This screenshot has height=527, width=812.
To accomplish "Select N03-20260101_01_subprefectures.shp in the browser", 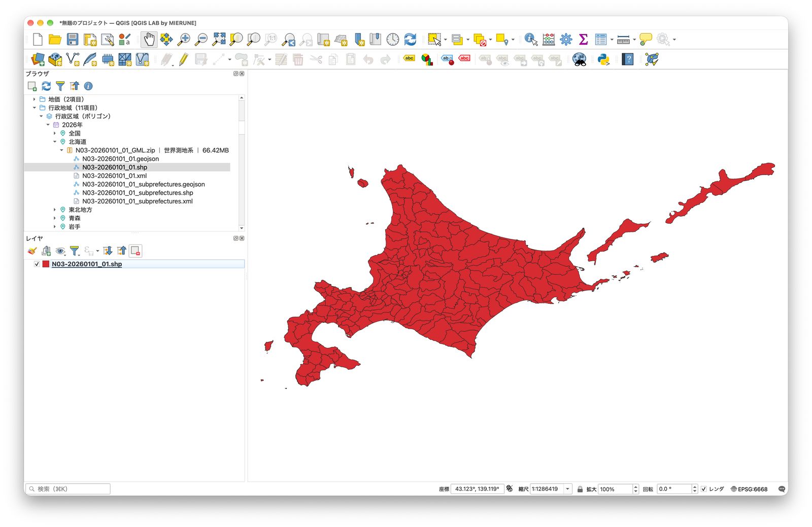I will 138,193.
